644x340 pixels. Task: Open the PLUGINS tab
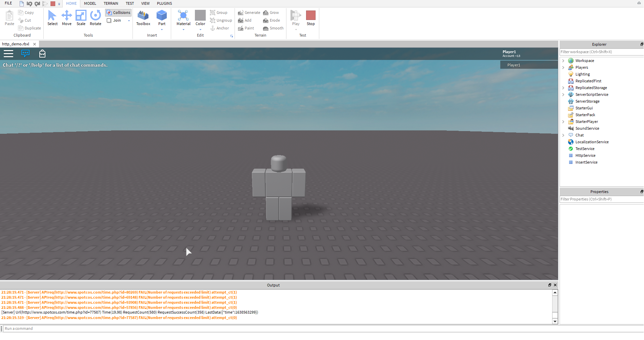click(x=164, y=3)
